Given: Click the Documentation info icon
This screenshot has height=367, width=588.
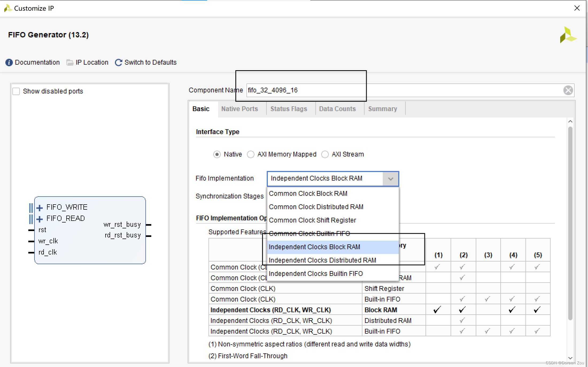Looking at the screenshot, I should 9,63.
